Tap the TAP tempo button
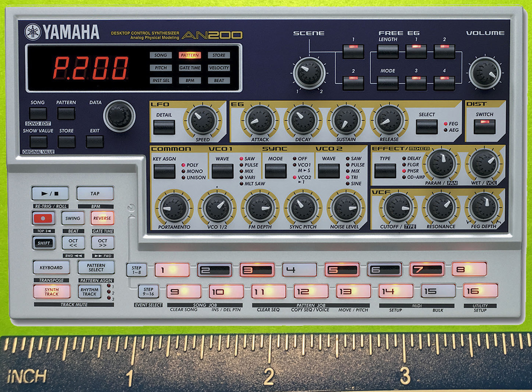 tap(95, 193)
